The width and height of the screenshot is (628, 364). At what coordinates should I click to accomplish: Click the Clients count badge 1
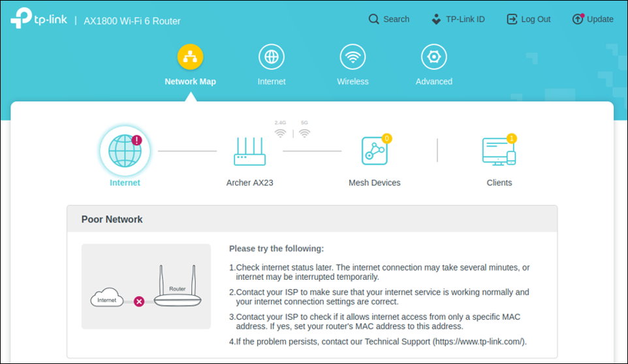(511, 138)
